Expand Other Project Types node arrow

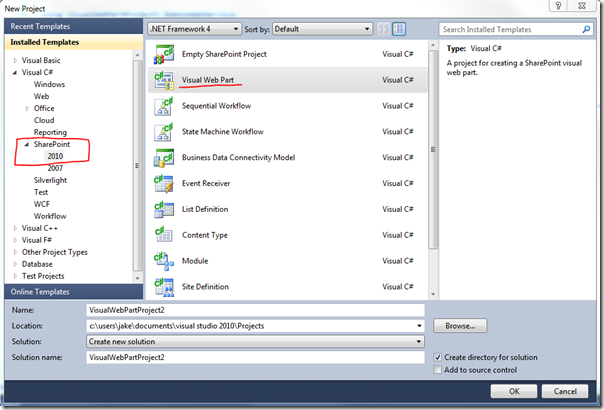pos(15,252)
